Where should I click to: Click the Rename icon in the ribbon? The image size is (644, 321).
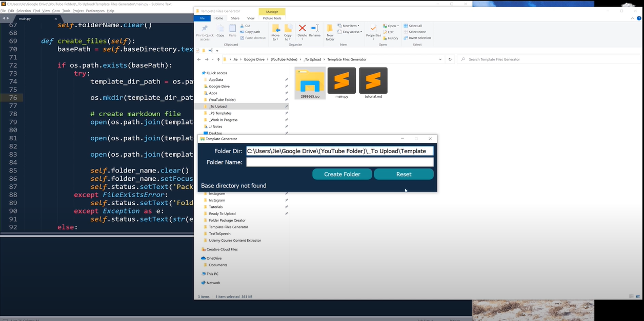pos(315,30)
